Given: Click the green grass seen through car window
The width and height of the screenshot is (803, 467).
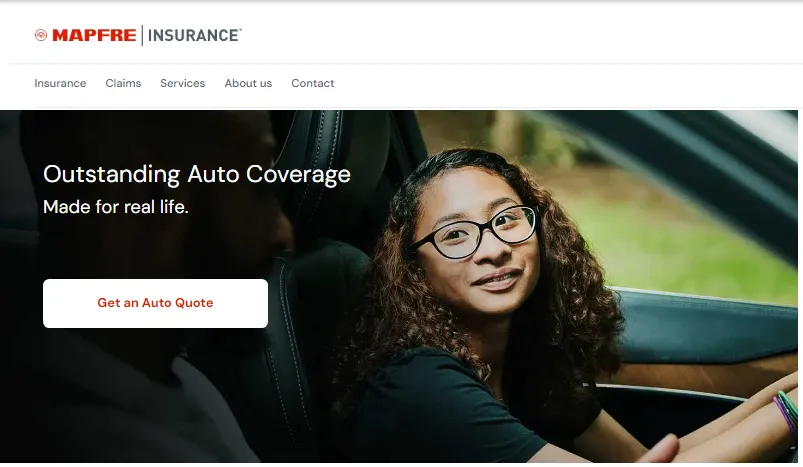Looking at the screenshot, I should click(x=681, y=246).
